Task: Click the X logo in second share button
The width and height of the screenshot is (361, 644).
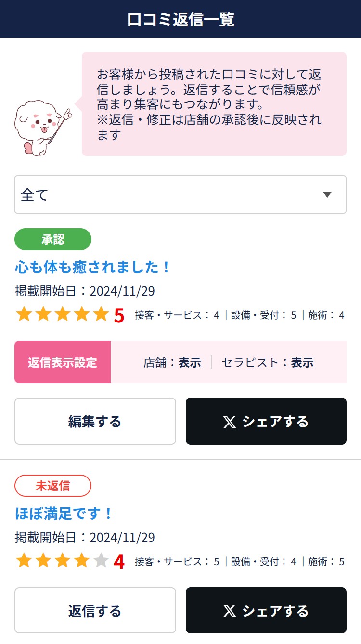Action: [x=230, y=611]
